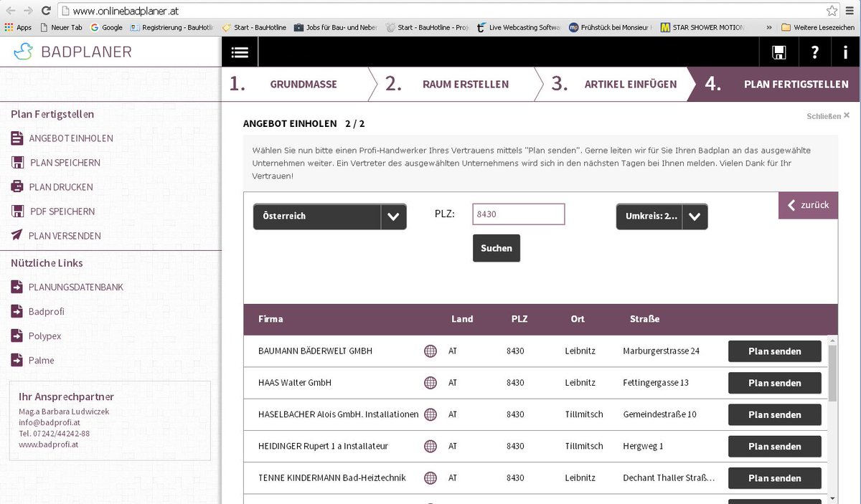Click the arrow icon beside PLANUNGSDATENBANK
This screenshot has width=861, height=504.
click(16, 286)
